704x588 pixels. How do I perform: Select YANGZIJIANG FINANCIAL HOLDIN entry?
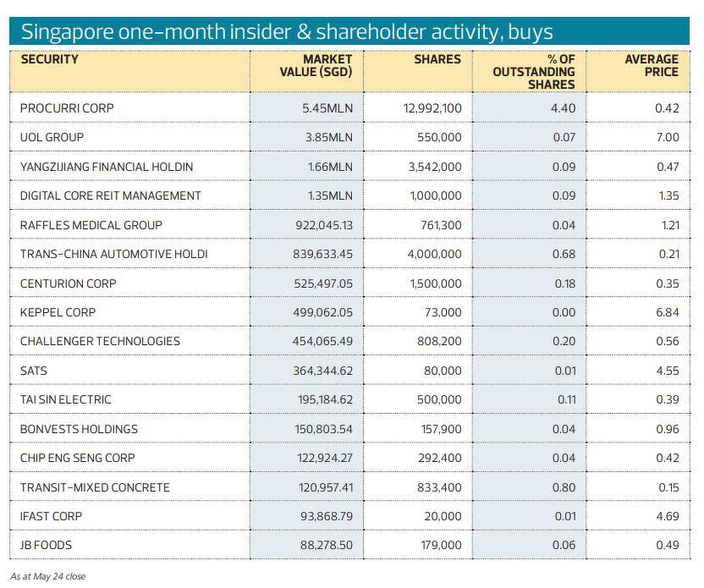[x=107, y=167]
